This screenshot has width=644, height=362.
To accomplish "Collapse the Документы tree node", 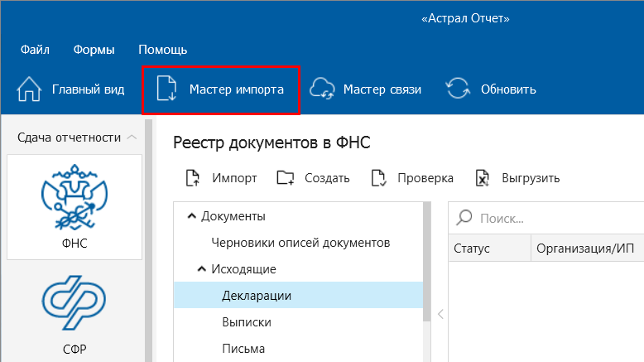I will coord(193,216).
